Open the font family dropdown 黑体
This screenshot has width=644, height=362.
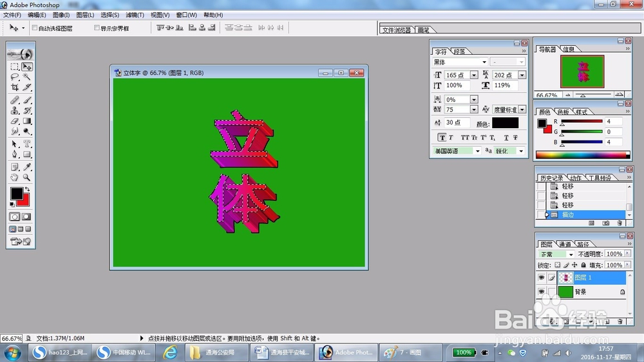pyautogui.click(x=484, y=62)
